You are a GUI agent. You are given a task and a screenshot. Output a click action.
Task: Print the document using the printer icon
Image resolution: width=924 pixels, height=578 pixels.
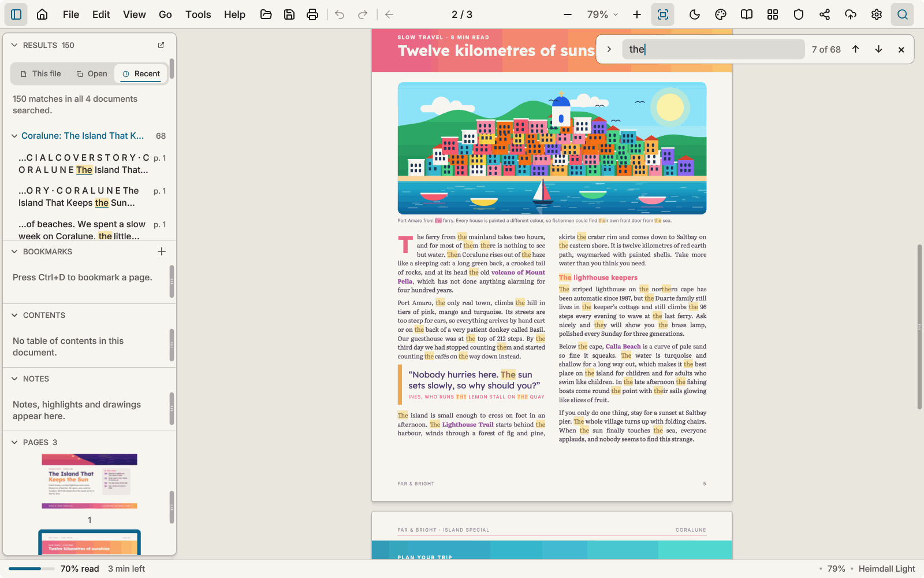312,14
